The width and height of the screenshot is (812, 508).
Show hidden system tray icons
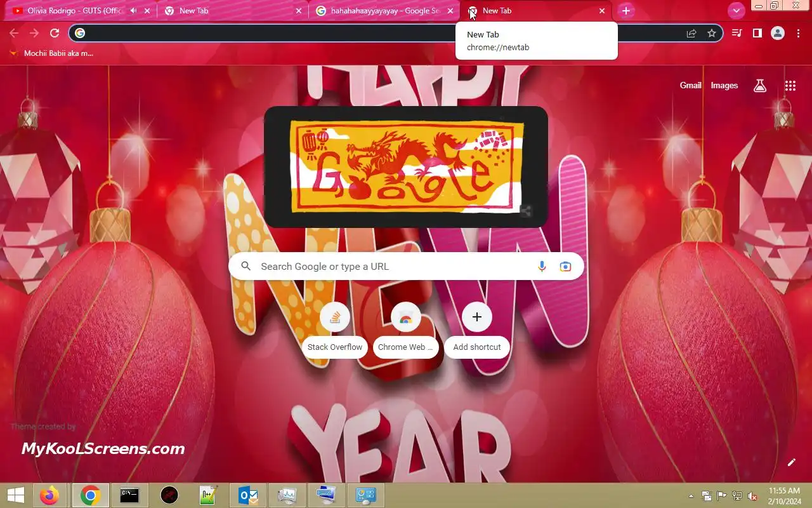click(691, 496)
